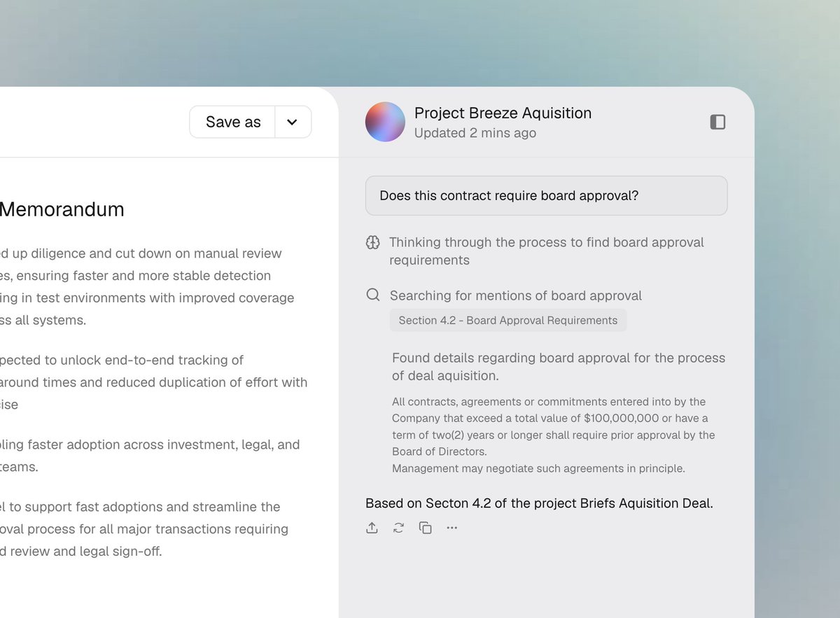Image resolution: width=840 pixels, height=618 pixels.
Task: Open the Save as dropdown chevron
Action: coord(293,122)
